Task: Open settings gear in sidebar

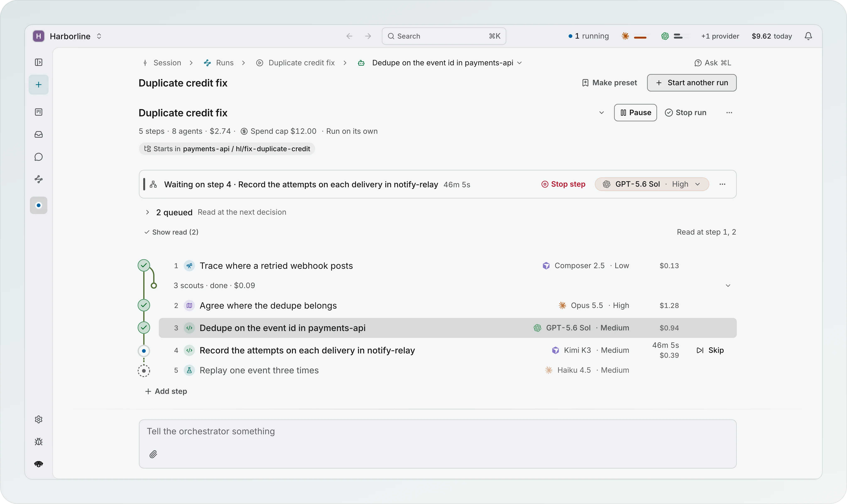Action: coord(38,419)
